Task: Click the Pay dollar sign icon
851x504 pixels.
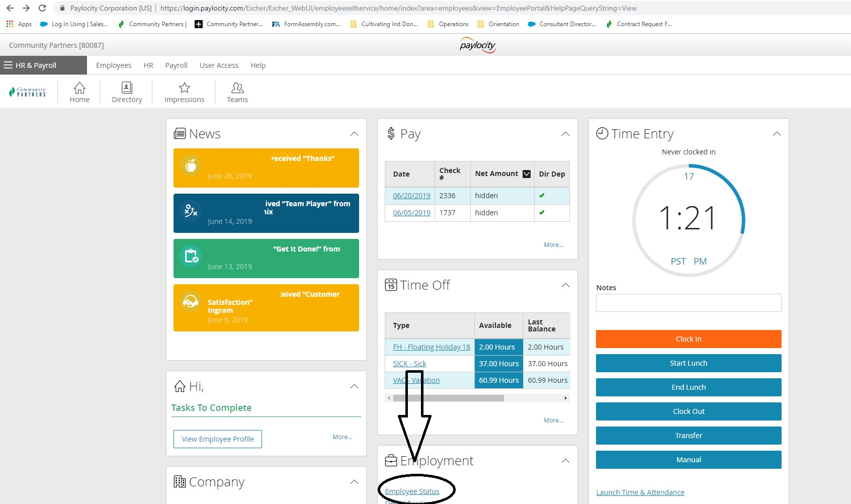Action: [x=391, y=133]
